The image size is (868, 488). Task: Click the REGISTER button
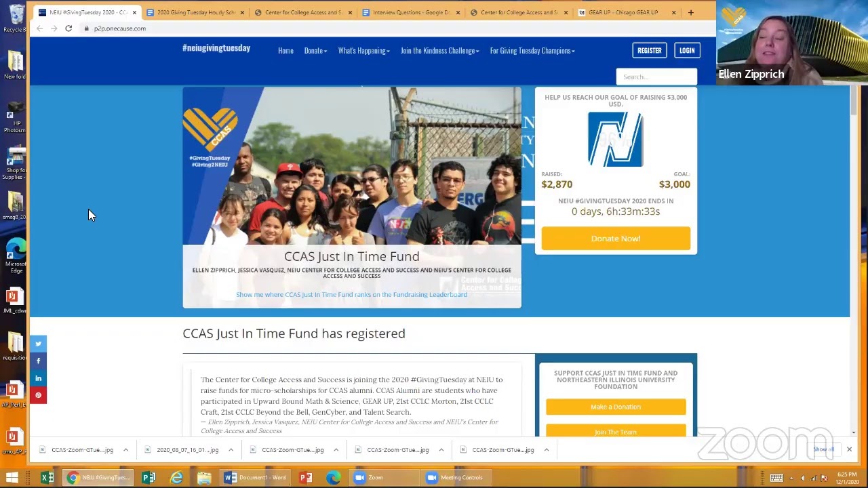(x=649, y=50)
